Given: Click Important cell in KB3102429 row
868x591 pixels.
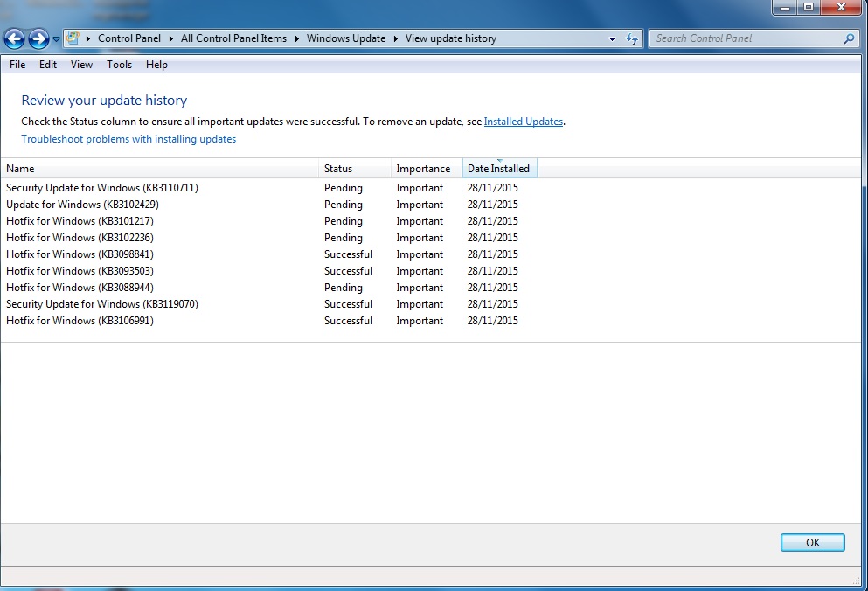Looking at the screenshot, I should (x=420, y=205).
